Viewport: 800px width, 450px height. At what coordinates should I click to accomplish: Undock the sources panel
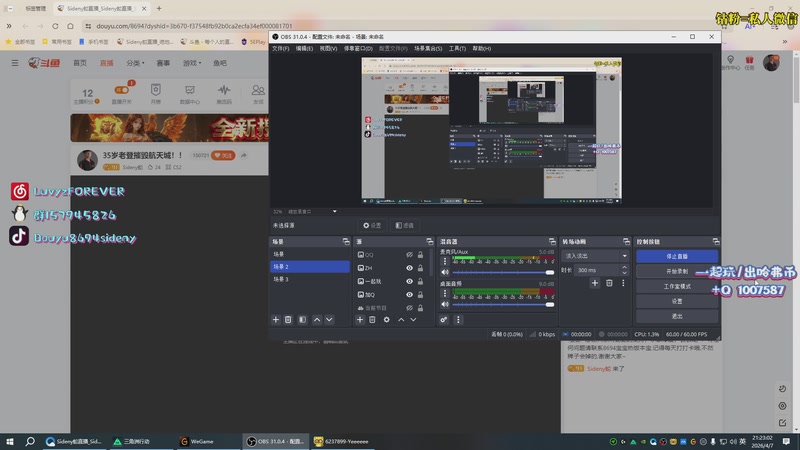(430, 241)
